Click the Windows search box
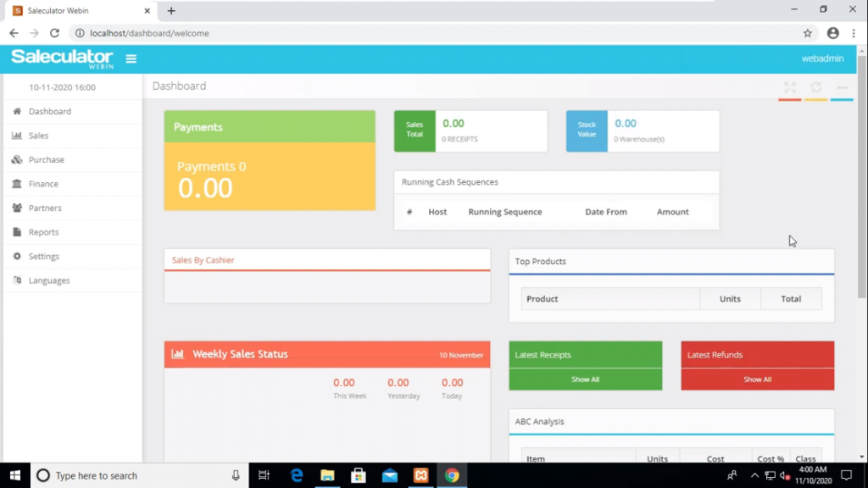 point(138,475)
